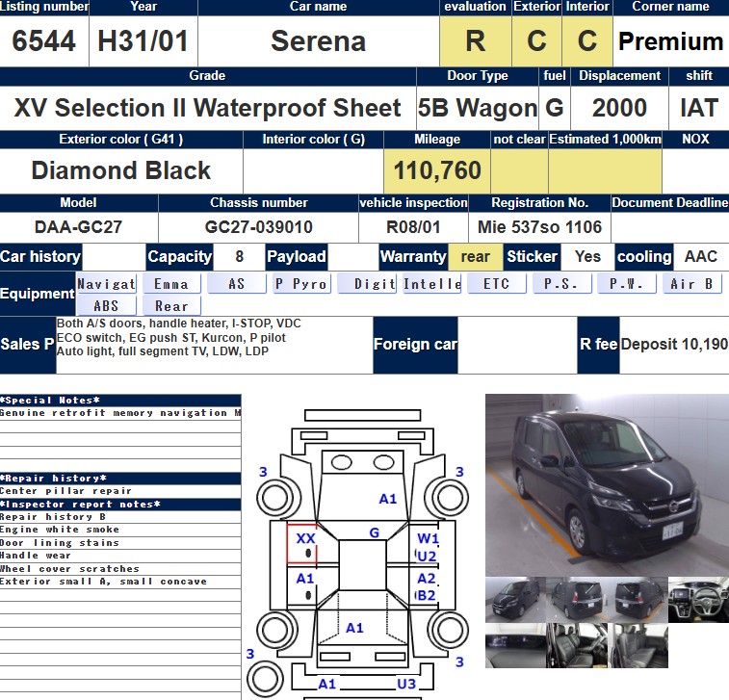Click the Both A/S doors sales point line
Screen dimensions: 729x700
click(x=178, y=324)
